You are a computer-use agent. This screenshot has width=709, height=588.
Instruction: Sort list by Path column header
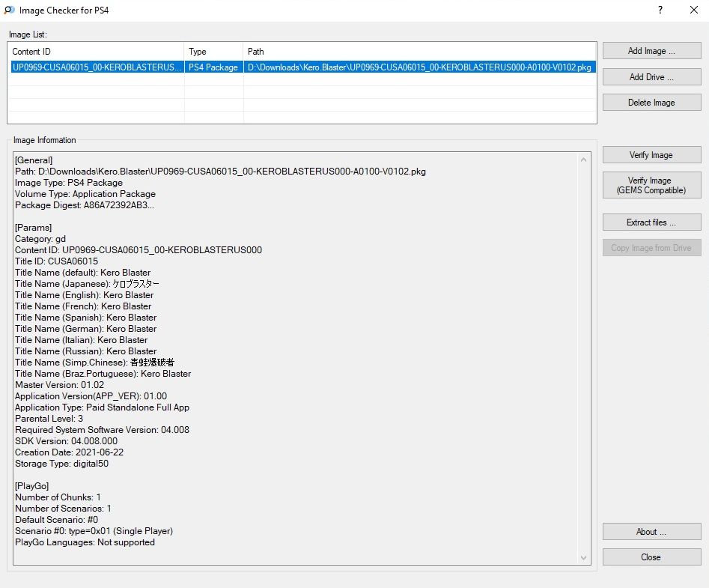click(419, 52)
